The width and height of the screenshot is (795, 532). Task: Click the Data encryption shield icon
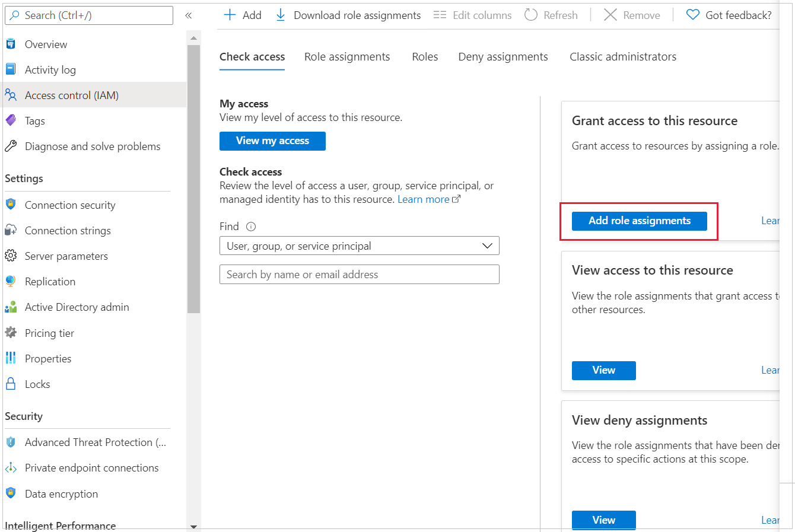[11, 493]
